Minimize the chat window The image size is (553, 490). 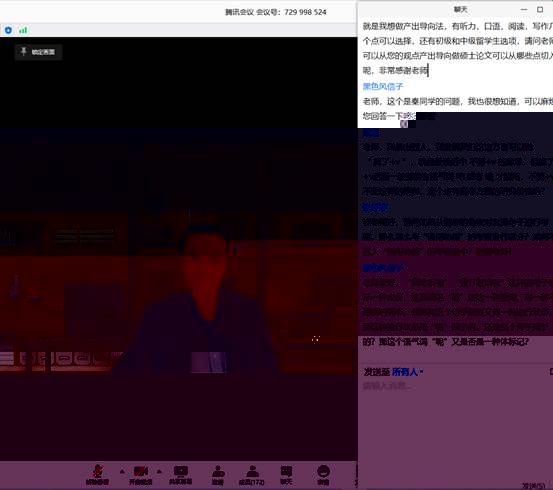point(524,10)
